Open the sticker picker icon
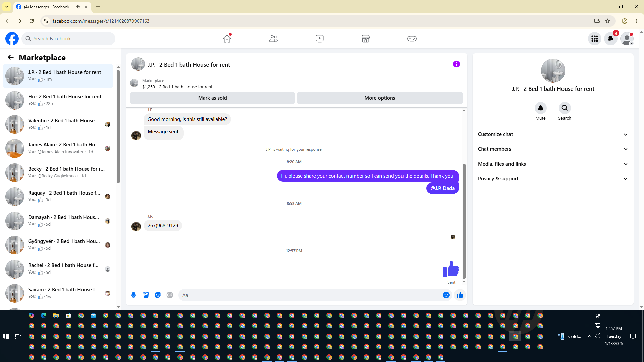The height and width of the screenshot is (362, 644). click(158, 295)
